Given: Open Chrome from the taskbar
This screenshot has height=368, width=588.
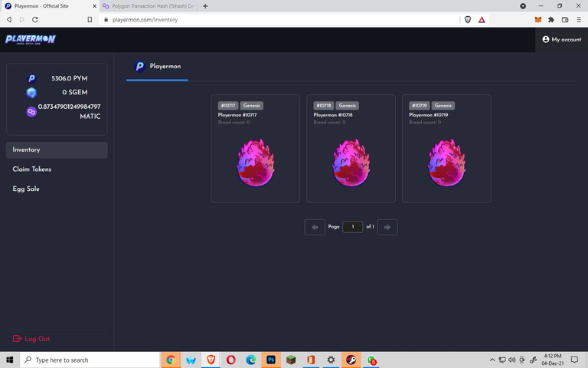Looking at the screenshot, I should coord(171,360).
